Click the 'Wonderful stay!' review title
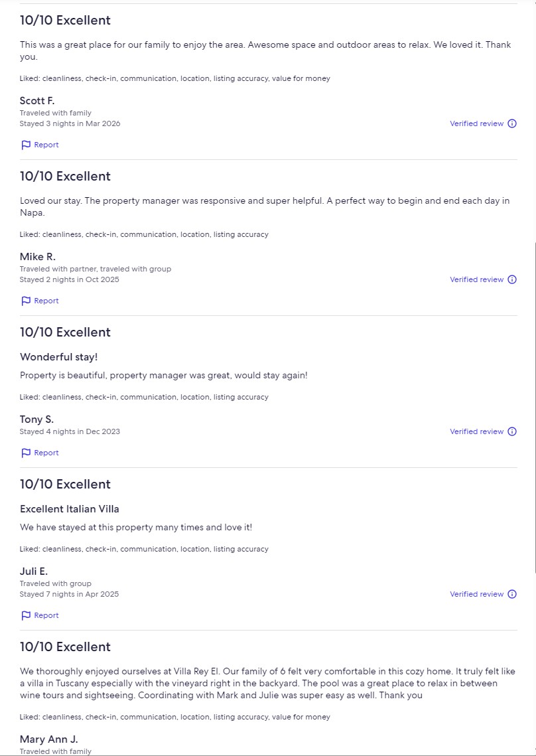Viewport: 536px width, 756px height. [58, 357]
